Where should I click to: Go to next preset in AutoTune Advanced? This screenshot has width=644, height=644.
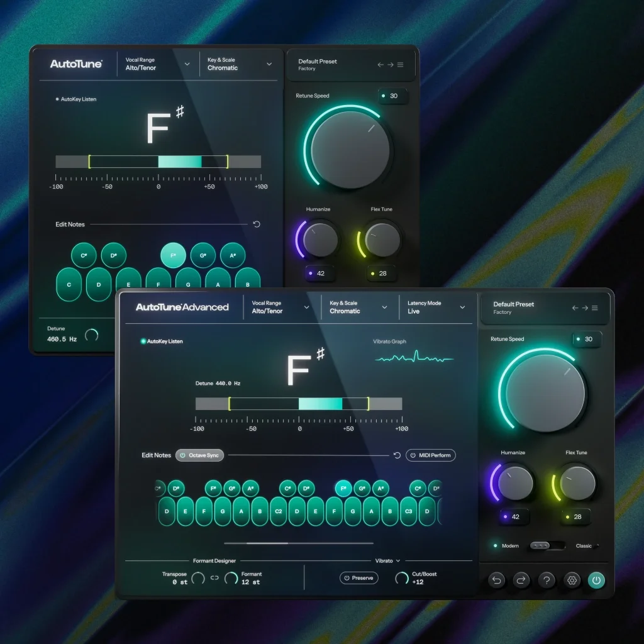(x=585, y=308)
